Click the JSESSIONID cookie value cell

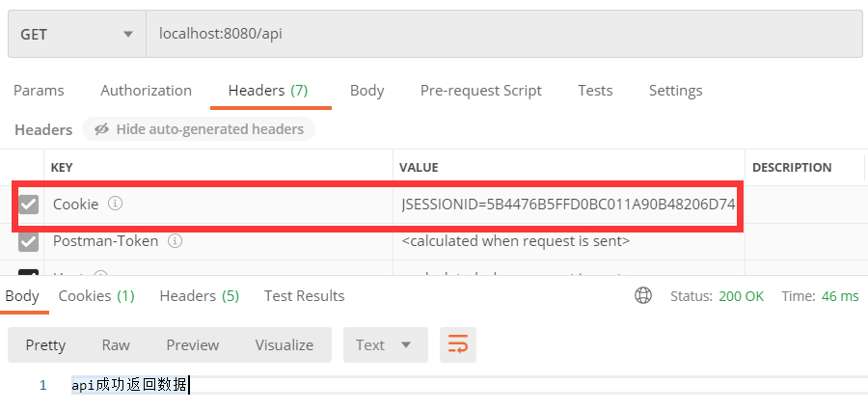568,205
